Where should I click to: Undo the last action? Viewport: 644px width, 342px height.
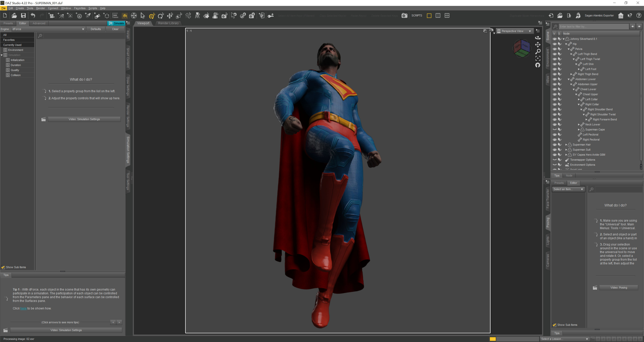pos(33,15)
